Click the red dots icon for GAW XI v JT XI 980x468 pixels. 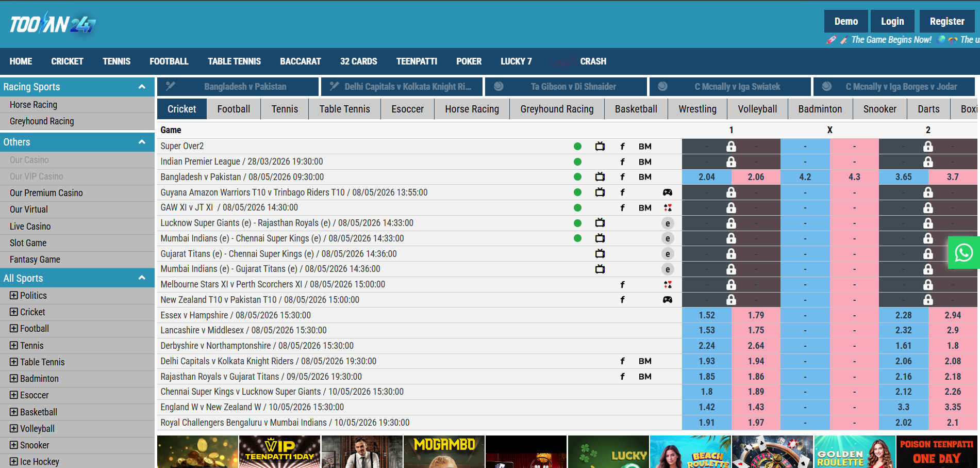pyautogui.click(x=668, y=207)
